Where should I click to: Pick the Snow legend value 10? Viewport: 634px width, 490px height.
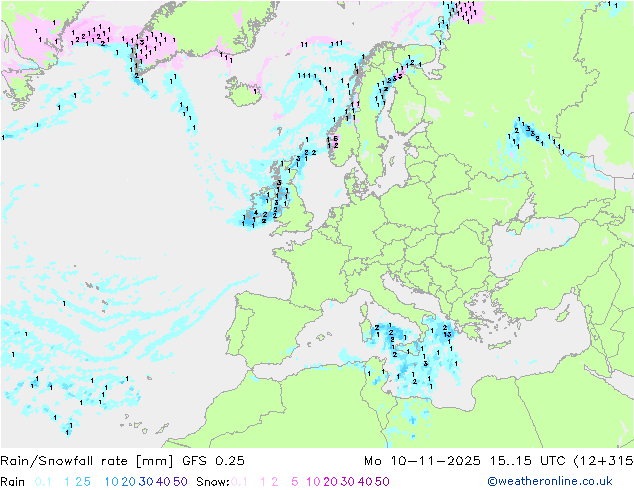coord(313,482)
